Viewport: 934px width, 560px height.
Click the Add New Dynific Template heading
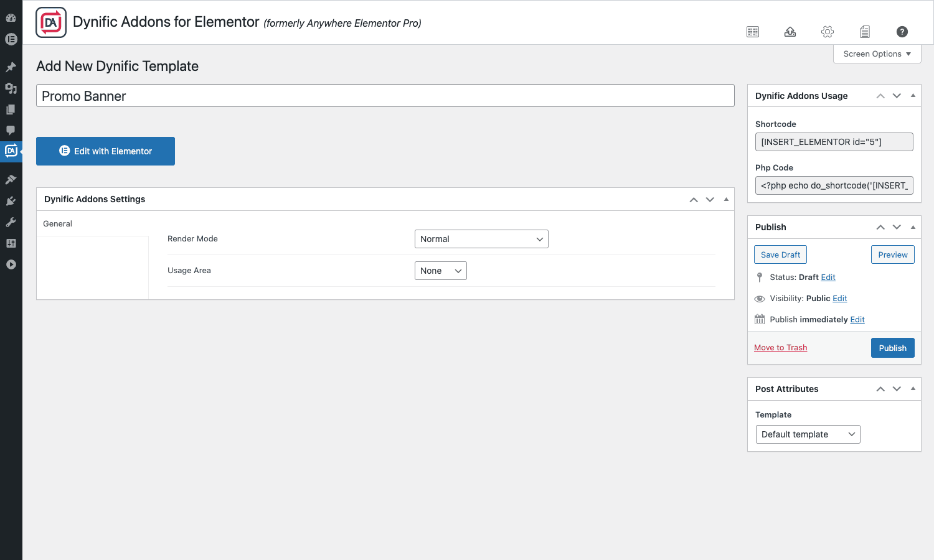pyautogui.click(x=118, y=66)
